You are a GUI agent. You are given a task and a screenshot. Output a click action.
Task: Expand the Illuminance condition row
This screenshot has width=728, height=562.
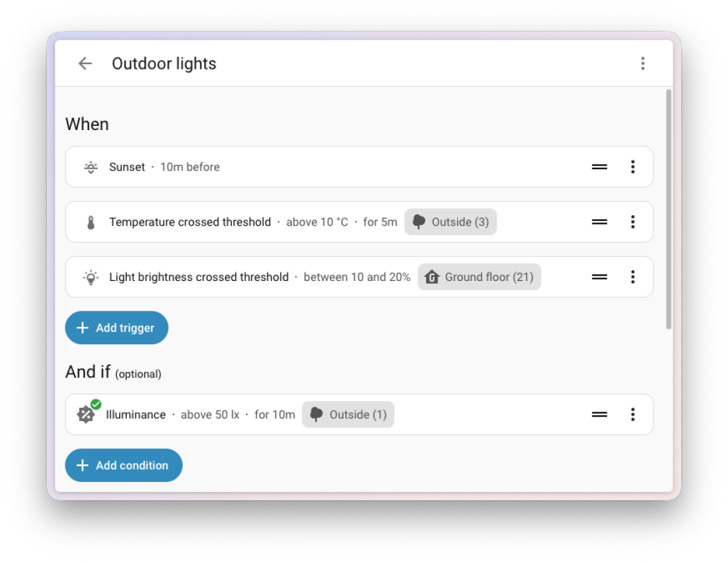pos(359,414)
